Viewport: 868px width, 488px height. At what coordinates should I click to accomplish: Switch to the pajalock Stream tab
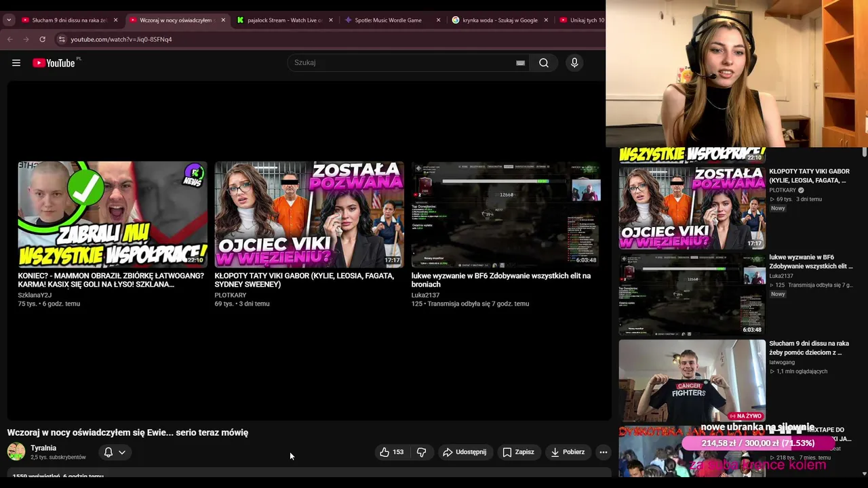click(x=285, y=20)
